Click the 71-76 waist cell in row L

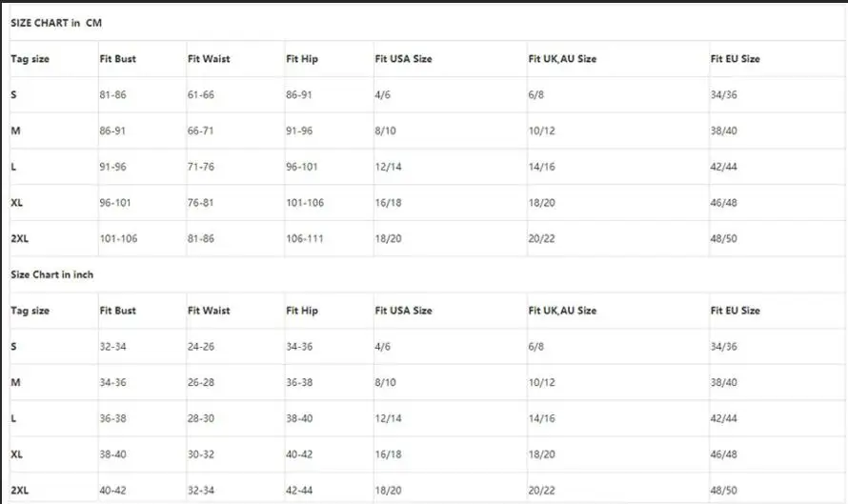point(201,167)
